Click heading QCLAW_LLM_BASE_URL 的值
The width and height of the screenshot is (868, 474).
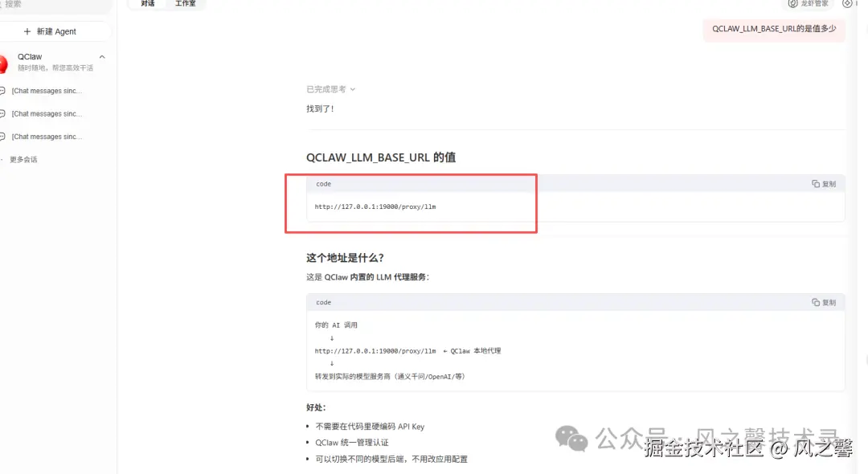tap(381, 157)
